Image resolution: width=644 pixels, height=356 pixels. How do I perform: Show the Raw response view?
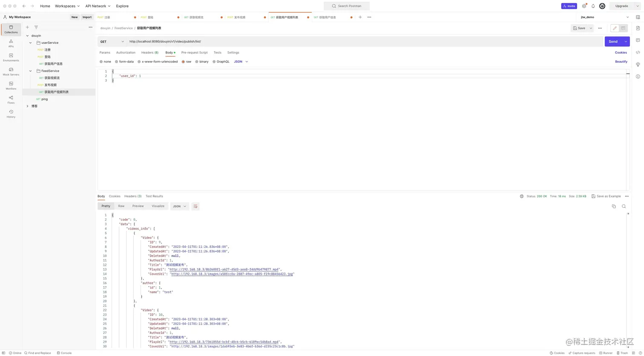pyautogui.click(x=121, y=206)
